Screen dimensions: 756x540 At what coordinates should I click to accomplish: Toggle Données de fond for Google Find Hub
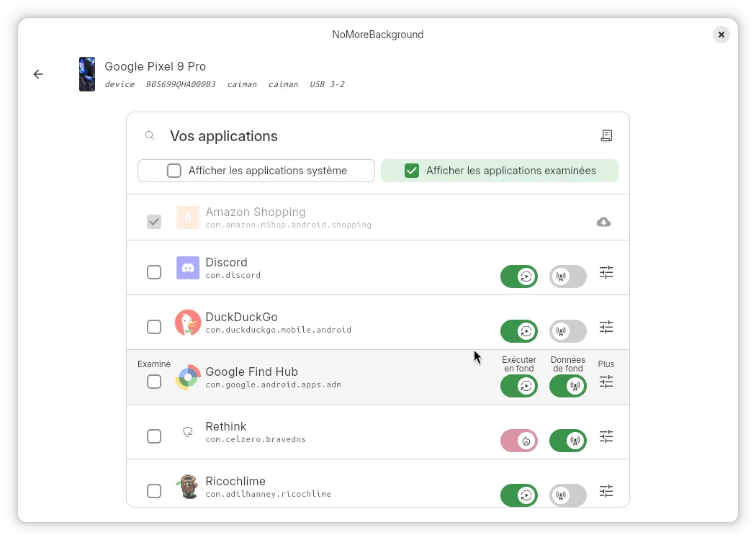point(568,386)
